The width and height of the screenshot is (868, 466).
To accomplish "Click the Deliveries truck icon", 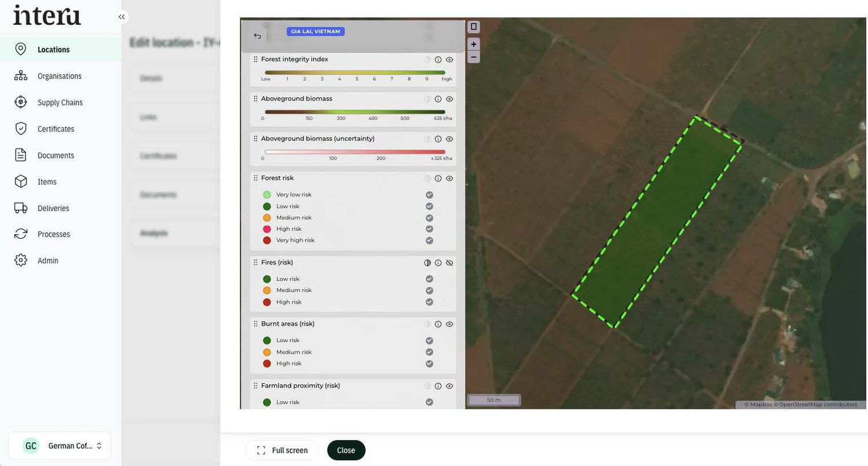I will 21,208.
